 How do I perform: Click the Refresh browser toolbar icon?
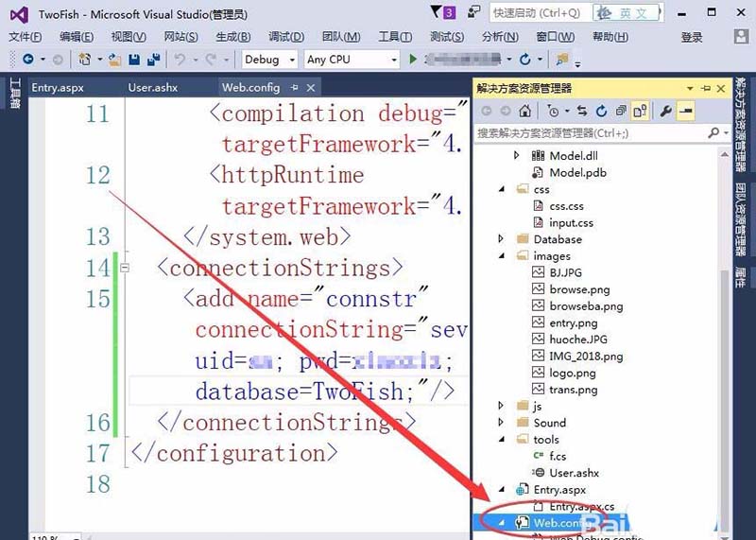point(525,60)
